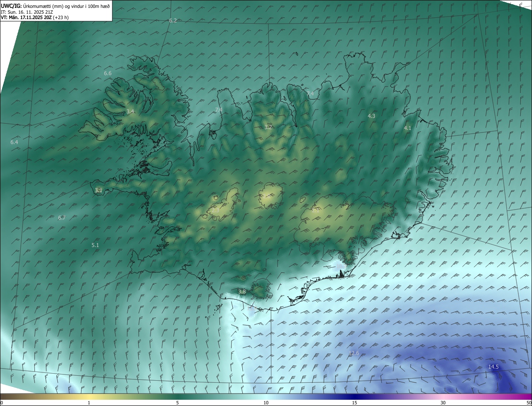The width and height of the screenshot is (532, 406).
Task: Click the 'IT: Sun. 16. 11. 2025 21Z' line
Action: [x=27, y=12]
